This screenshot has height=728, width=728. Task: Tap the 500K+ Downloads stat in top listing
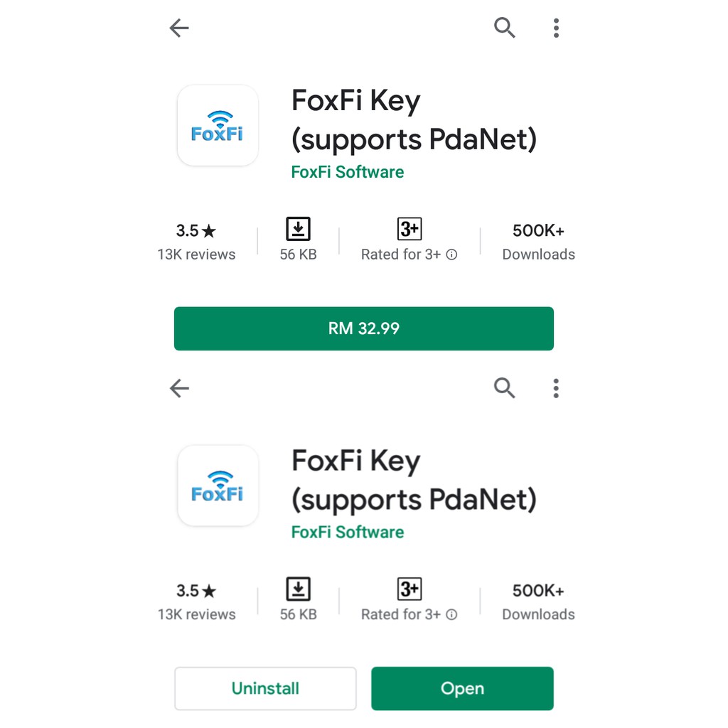pyautogui.click(x=538, y=242)
